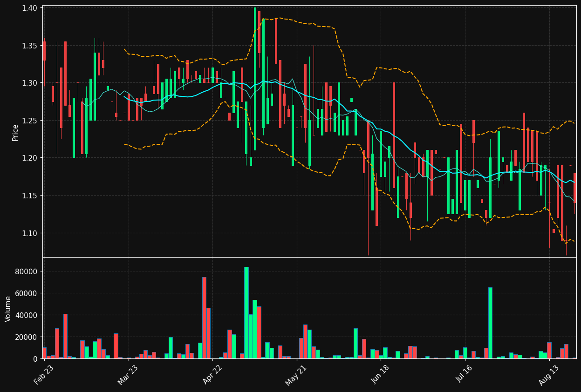Click the 1.35 price axis value

[x=30, y=46]
